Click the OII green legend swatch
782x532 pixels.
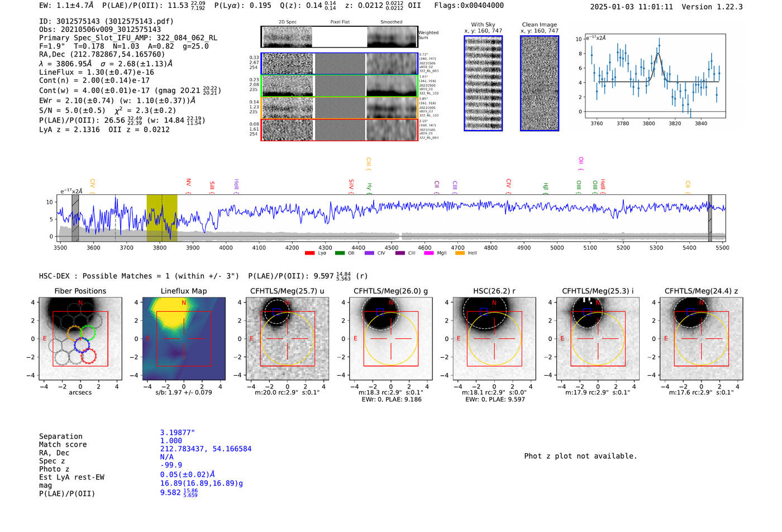[x=340, y=253]
